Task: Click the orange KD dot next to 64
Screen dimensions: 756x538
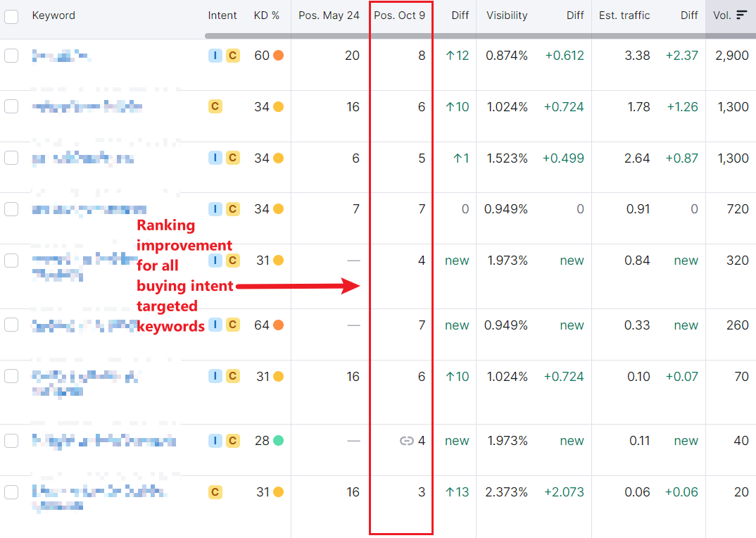Action: (x=279, y=325)
